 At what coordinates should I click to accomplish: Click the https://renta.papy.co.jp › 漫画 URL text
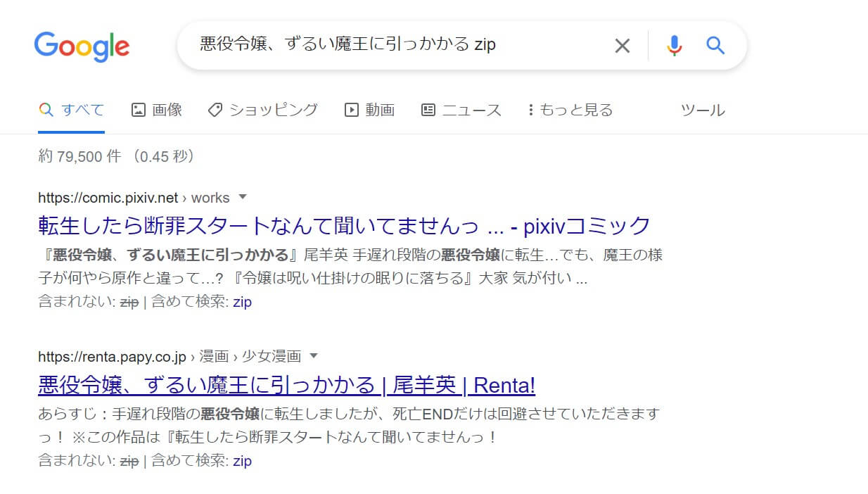coord(170,356)
